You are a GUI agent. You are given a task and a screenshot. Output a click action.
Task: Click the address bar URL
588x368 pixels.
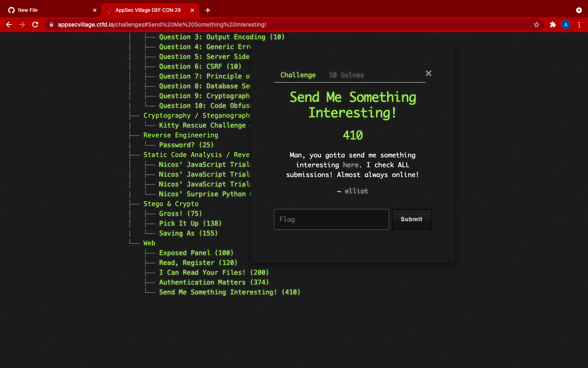click(162, 25)
